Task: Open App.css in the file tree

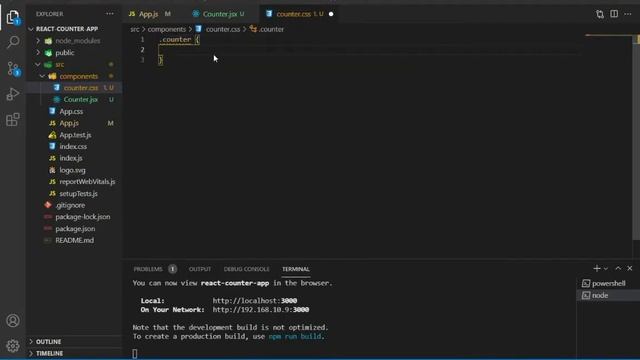Action: click(x=74, y=111)
